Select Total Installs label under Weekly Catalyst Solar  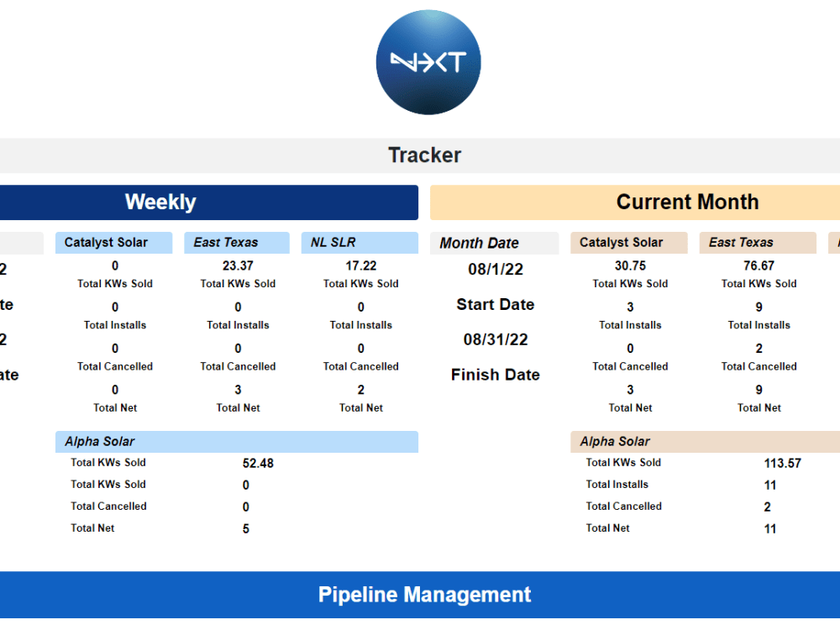point(115,325)
